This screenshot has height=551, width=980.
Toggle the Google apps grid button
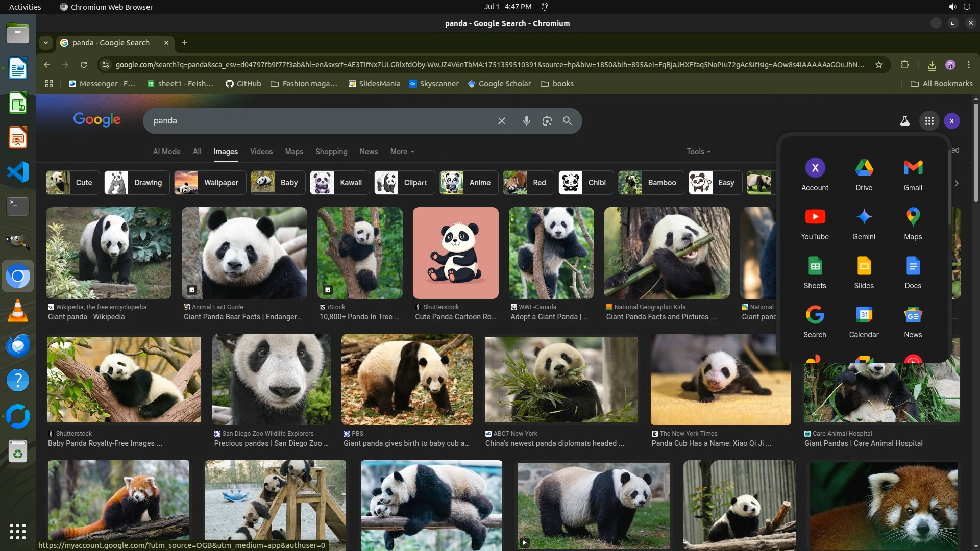tap(929, 121)
